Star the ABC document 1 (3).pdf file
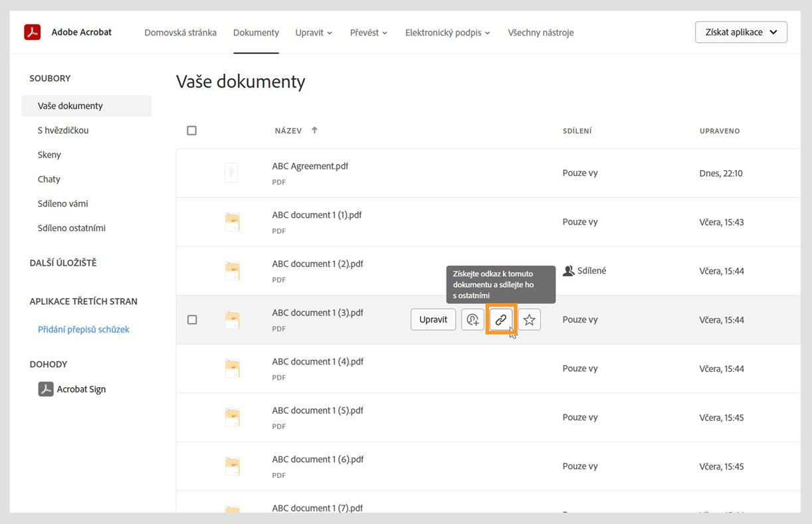 (x=529, y=319)
